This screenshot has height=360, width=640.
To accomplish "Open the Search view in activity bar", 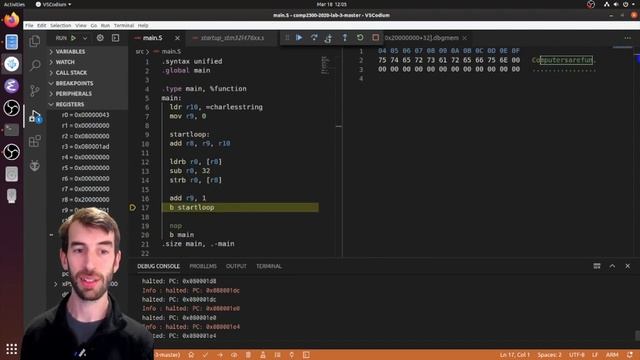I will [x=35, y=65].
